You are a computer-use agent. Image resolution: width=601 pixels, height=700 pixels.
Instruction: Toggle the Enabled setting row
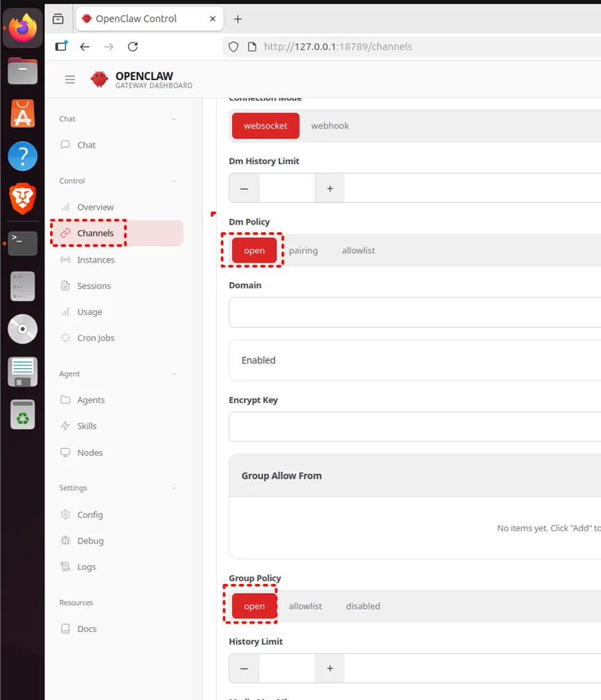point(415,360)
